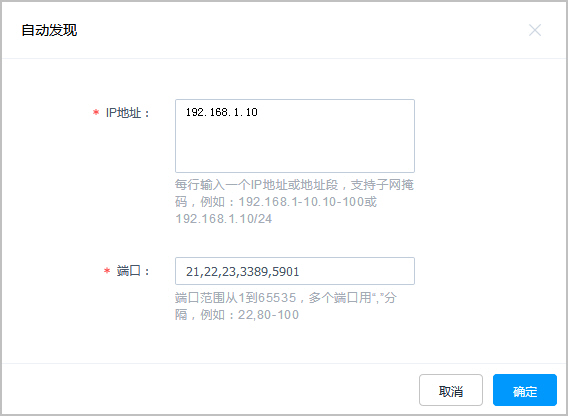Focus the IP地址 text area
568x416 pixels.
tap(295, 136)
